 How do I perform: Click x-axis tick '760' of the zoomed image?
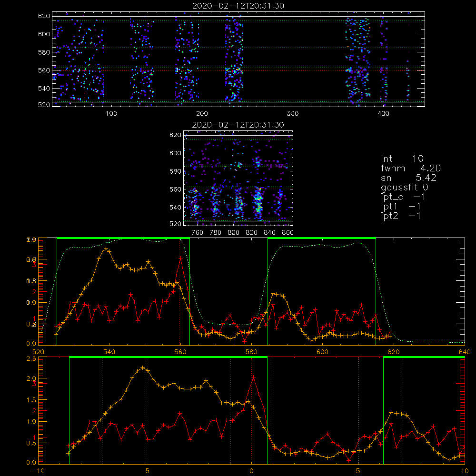coord(198,233)
